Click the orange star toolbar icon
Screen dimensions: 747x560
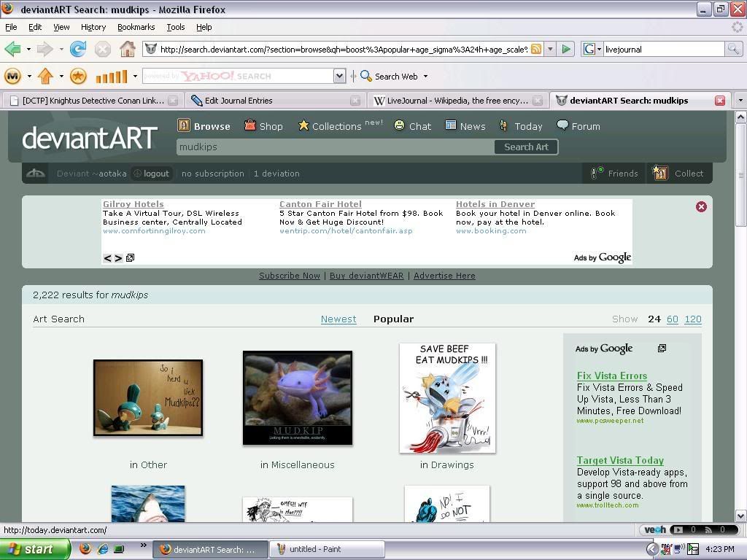78,76
